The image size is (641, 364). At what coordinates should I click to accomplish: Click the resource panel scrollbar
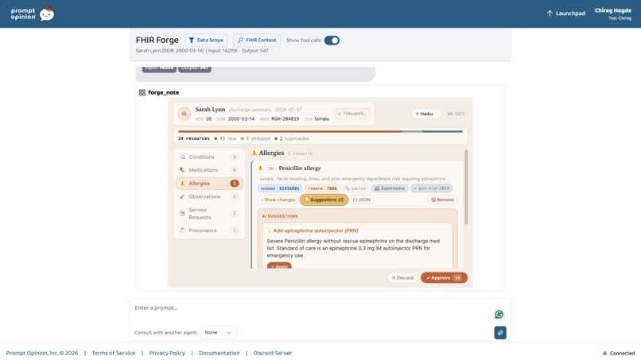(466, 187)
